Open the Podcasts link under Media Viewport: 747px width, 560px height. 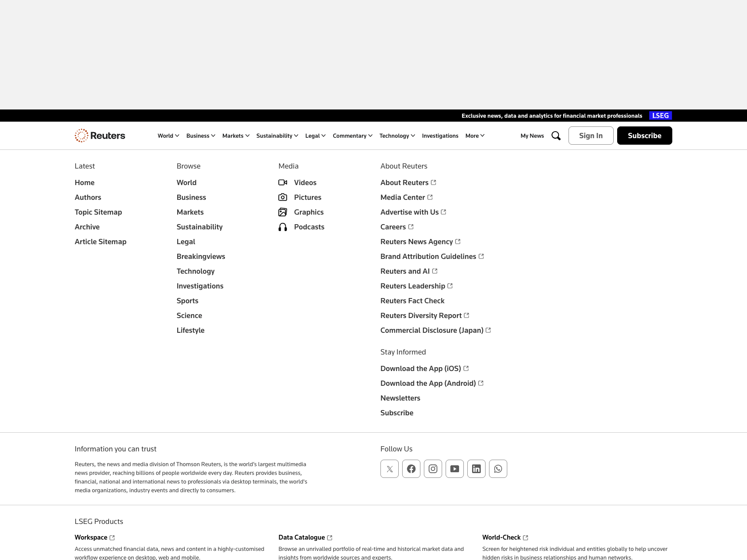click(x=309, y=227)
